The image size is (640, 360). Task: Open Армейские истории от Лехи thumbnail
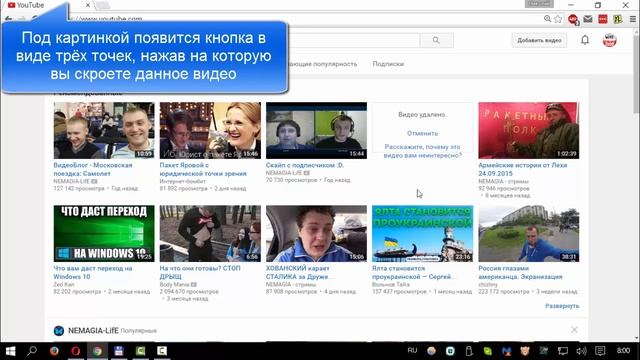[x=529, y=131]
